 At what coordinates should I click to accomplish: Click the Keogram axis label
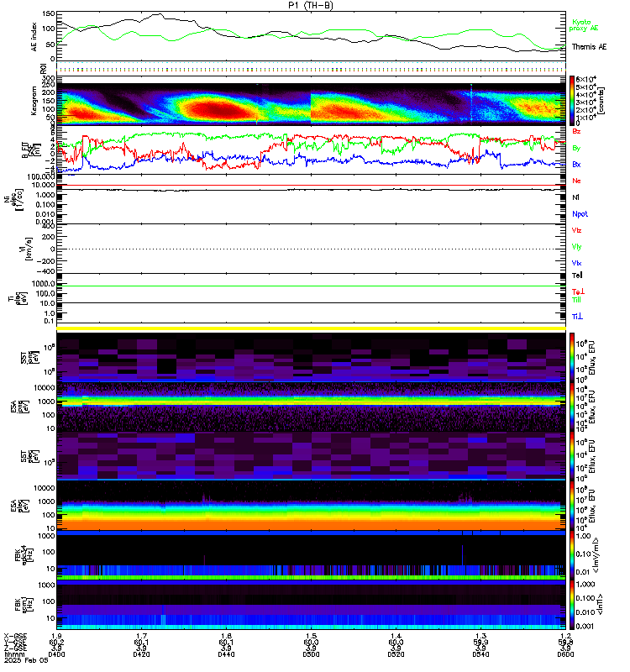34,101
